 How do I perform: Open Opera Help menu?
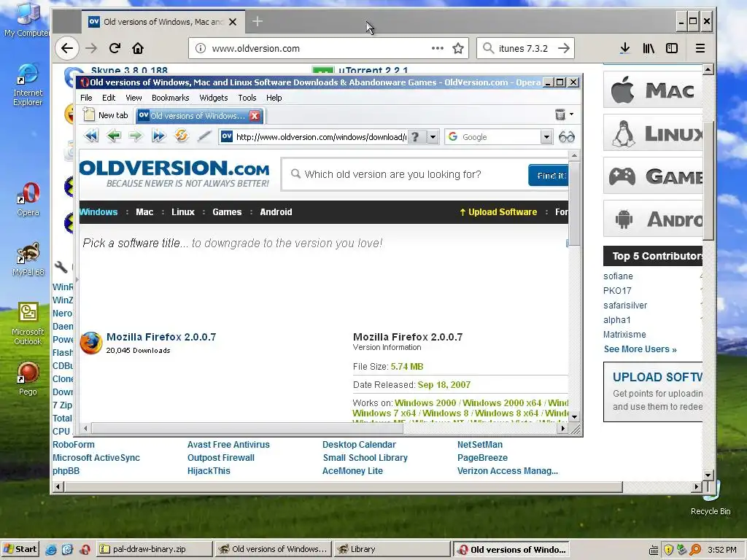click(x=274, y=98)
